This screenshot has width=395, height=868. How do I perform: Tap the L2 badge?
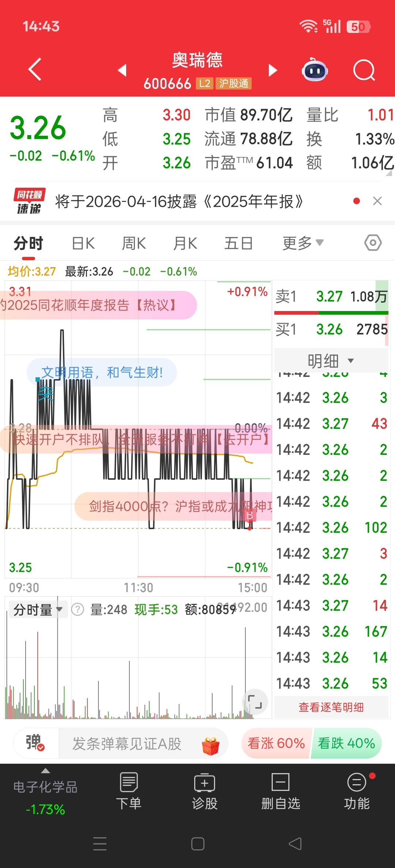tap(204, 83)
